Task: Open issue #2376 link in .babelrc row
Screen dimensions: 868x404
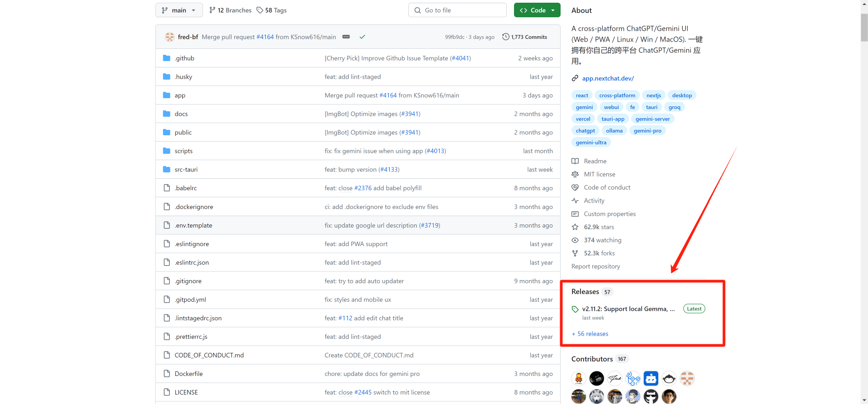Action: [x=363, y=188]
